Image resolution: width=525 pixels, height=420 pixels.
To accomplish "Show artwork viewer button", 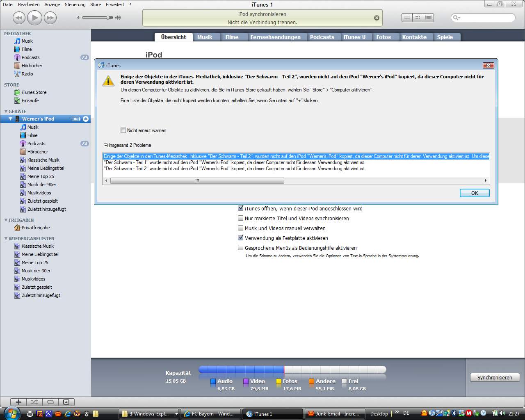I will (66, 402).
